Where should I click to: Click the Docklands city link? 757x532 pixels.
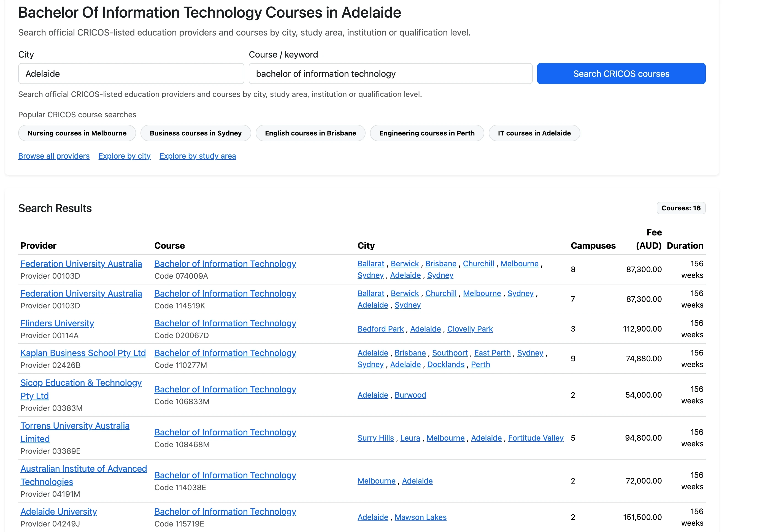(446, 365)
